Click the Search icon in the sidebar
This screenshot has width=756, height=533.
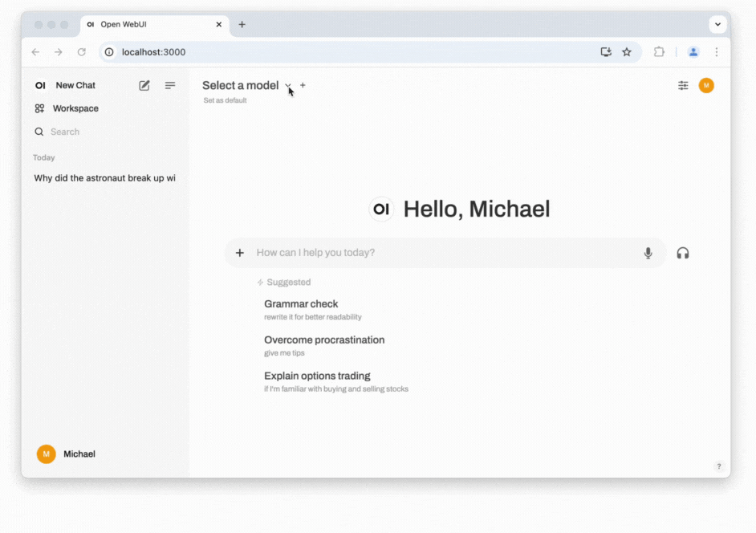tap(39, 131)
